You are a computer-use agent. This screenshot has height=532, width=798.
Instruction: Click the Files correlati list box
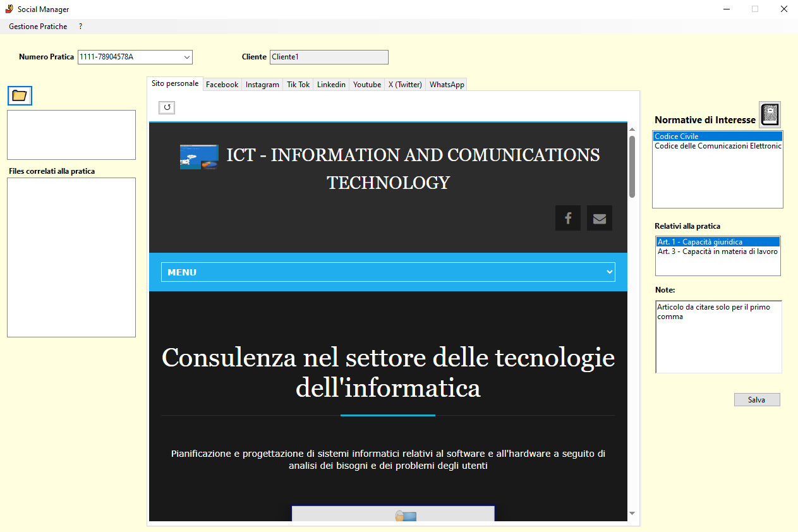(x=71, y=257)
